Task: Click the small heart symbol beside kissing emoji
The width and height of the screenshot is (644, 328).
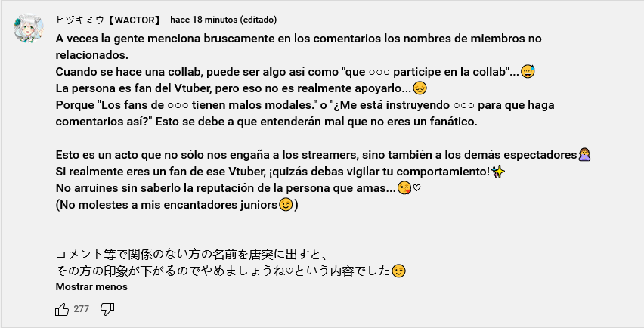Action: pyautogui.click(x=416, y=188)
